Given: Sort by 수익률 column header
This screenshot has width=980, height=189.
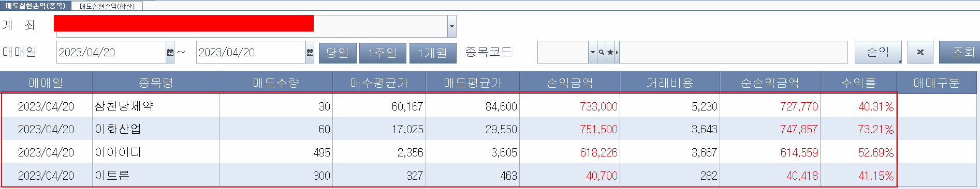Looking at the screenshot, I should pos(859,83).
